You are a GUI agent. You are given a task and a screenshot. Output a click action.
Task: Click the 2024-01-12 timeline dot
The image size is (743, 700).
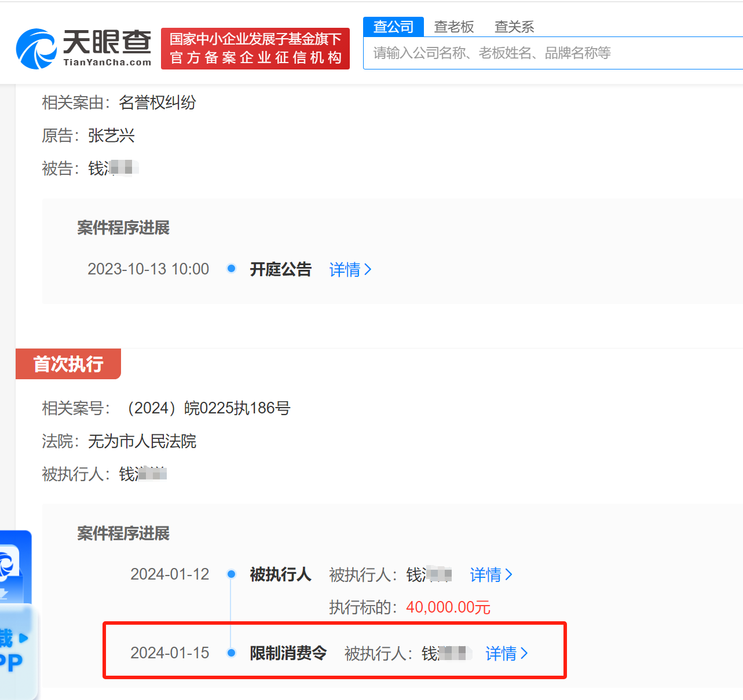click(231, 574)
